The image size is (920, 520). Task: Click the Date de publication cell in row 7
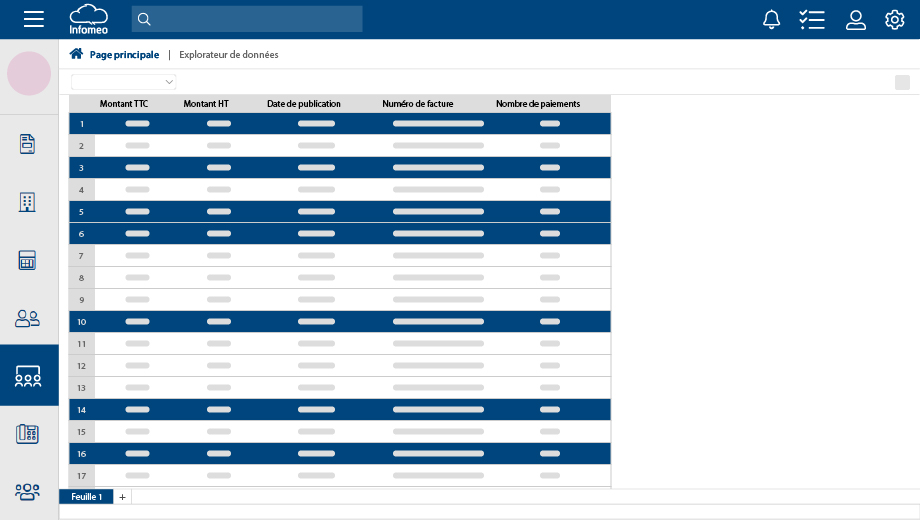point(316,256)
